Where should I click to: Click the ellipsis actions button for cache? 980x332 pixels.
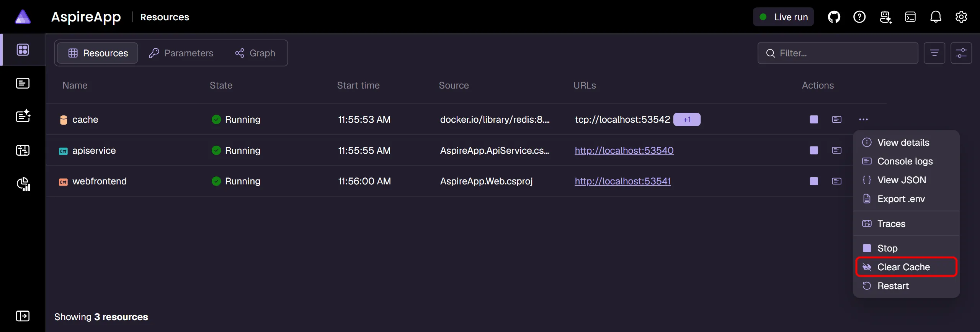point(863,120)
